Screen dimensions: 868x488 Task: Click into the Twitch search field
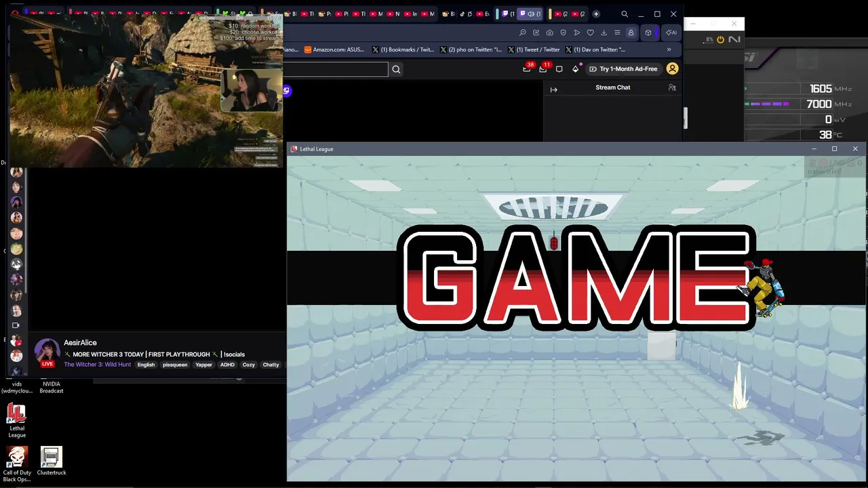click(x=336, y=69)
